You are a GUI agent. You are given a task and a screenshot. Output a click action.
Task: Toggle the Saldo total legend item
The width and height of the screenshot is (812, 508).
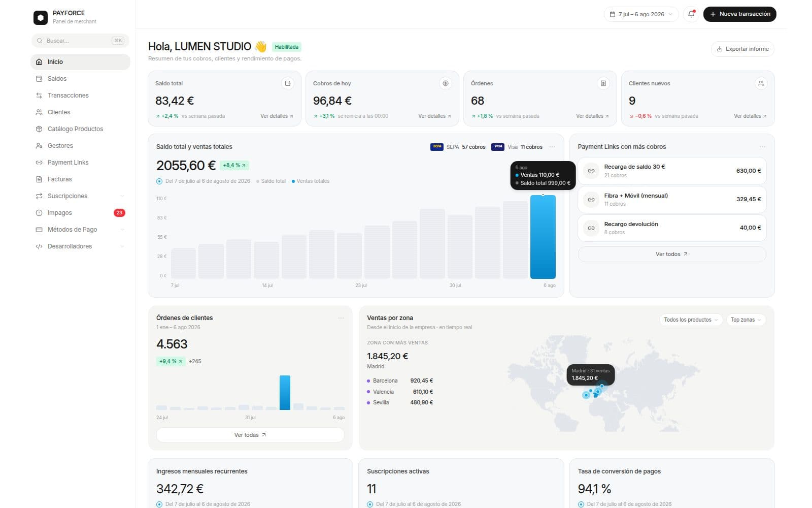pyautogui.click(x=271, y=181)
